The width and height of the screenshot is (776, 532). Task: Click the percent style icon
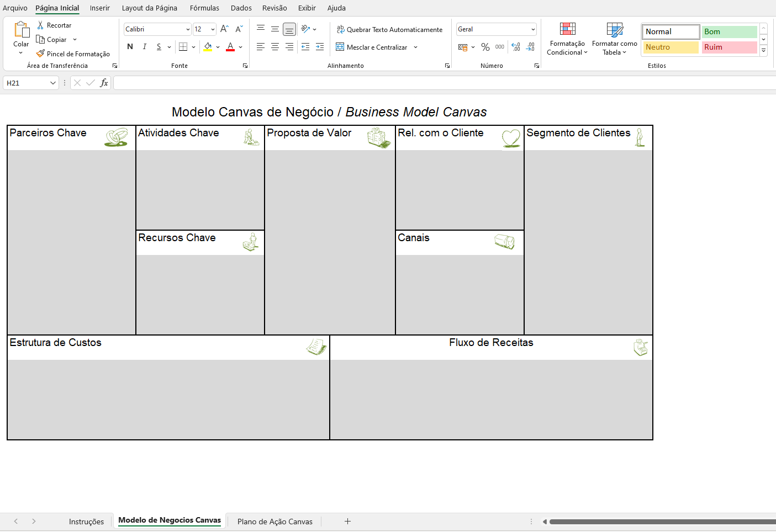click(485, 47)
